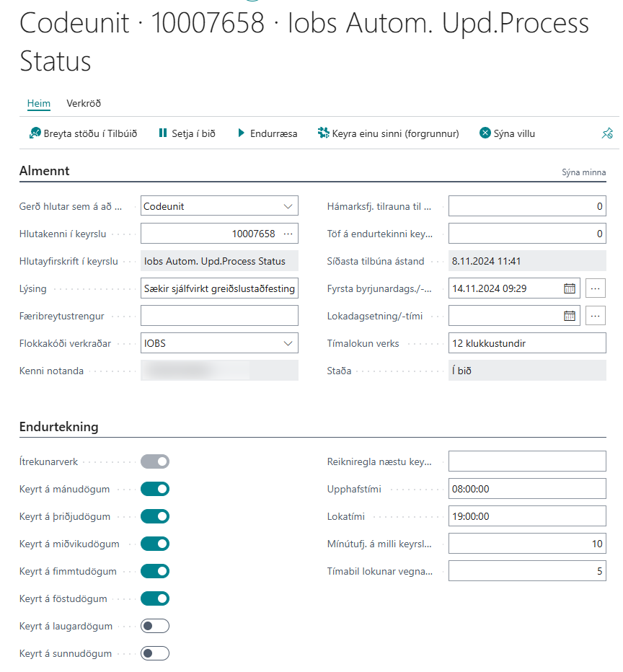Open the calendar picker for Fyrsta byrjunardags.

click(570, 288)
